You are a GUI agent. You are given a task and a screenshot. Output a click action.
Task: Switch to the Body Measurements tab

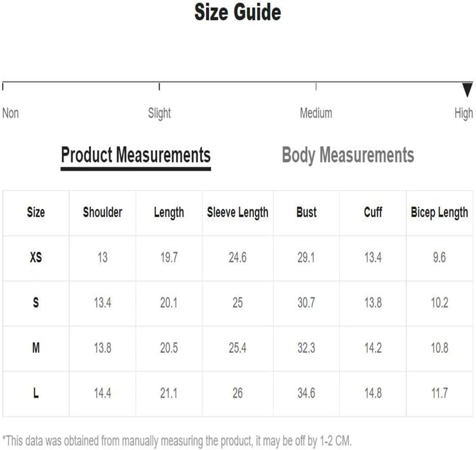tap(348, 155)
